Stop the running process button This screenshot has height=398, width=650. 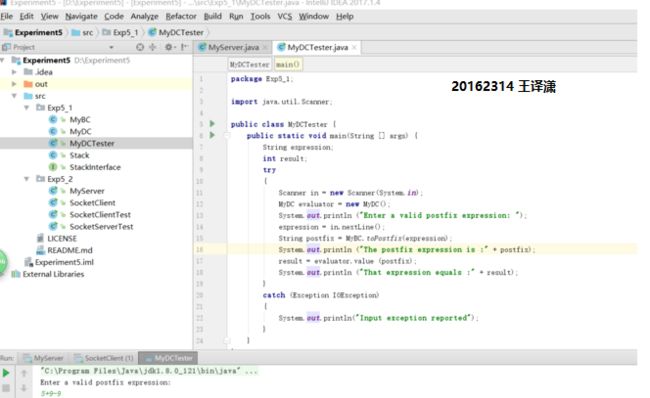(6, 388)
